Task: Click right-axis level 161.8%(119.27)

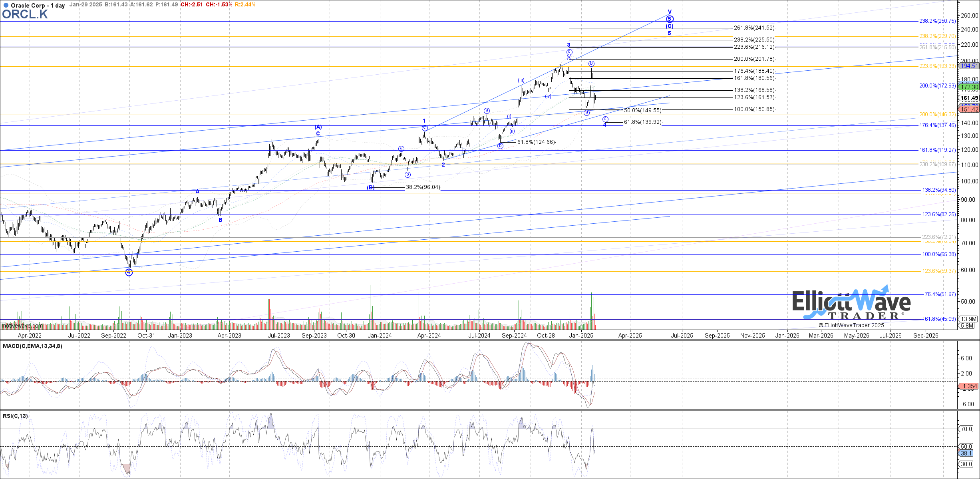Action: (x=938, y=150)
